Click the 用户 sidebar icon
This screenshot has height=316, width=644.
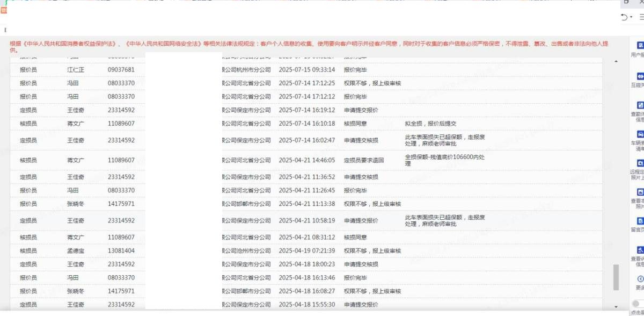pos(640,46)
